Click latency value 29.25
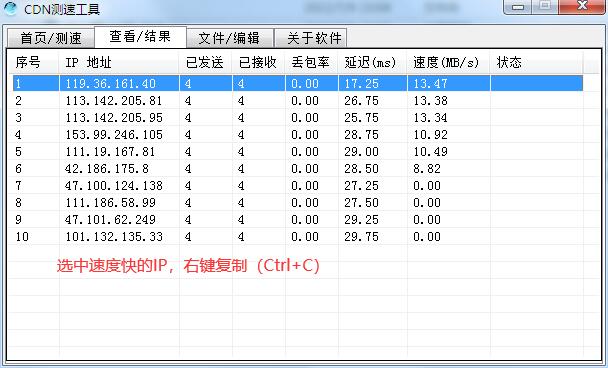This screenshot has height=368, width=608. [x=361, y=220]
